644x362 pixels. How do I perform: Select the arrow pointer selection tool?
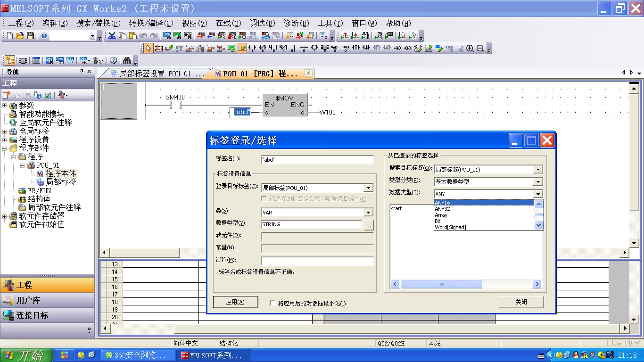(149, 48)
